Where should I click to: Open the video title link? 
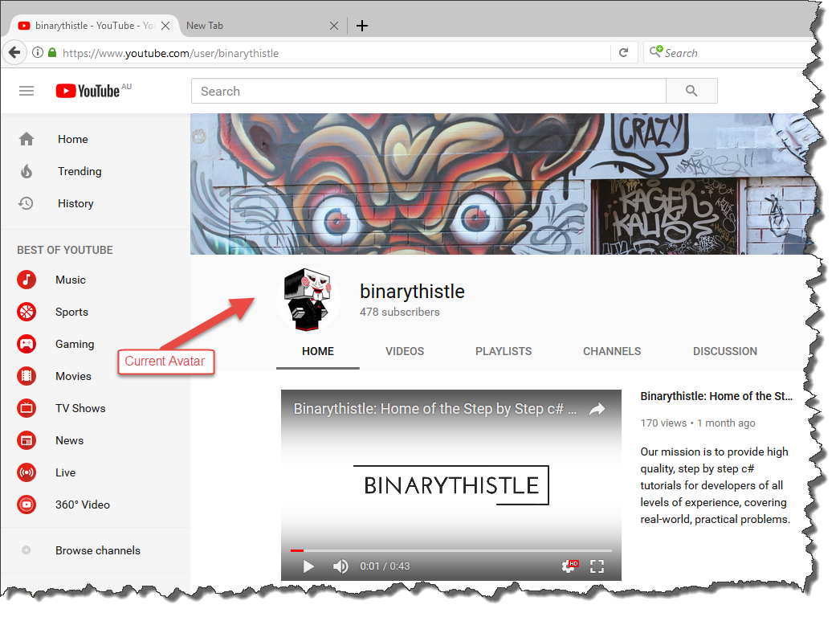pyautogui.click(x=716, y=396)
